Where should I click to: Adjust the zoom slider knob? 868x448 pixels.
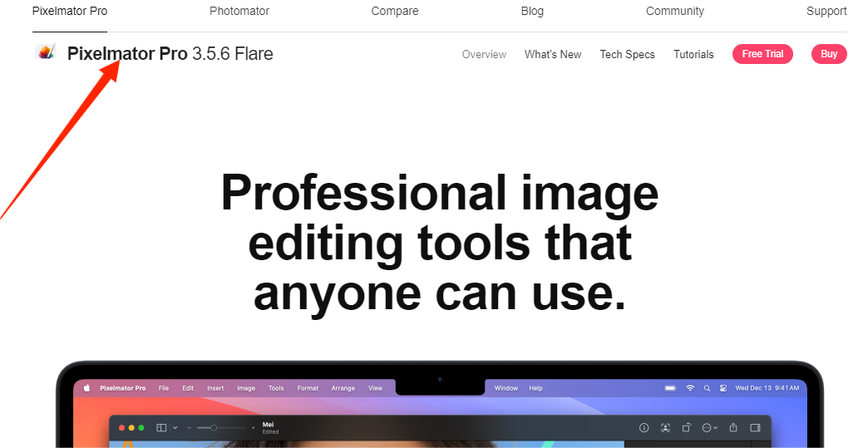click(214, 427)
